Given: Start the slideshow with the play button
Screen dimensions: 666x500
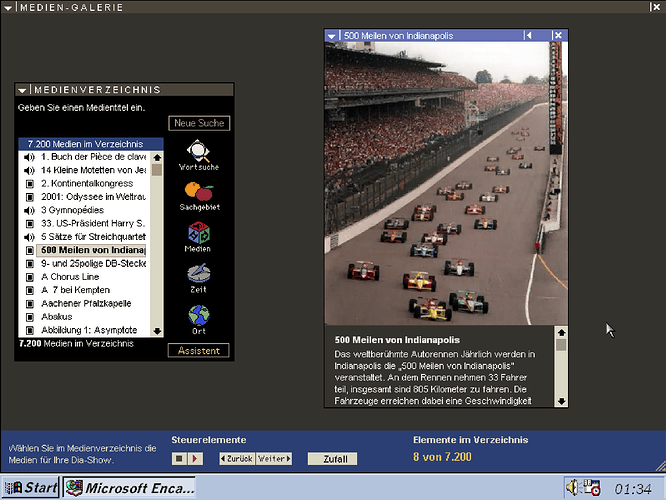Looking at the screenshot, I should tap(195, 459).
